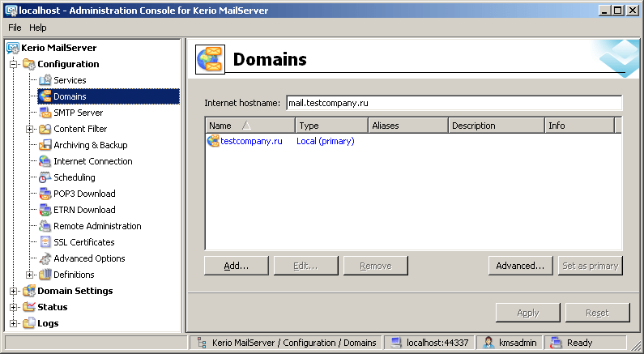This screenshot has width=644, height=354.
Task: Select POP3 Download in the tree
Action: point(84,194)
